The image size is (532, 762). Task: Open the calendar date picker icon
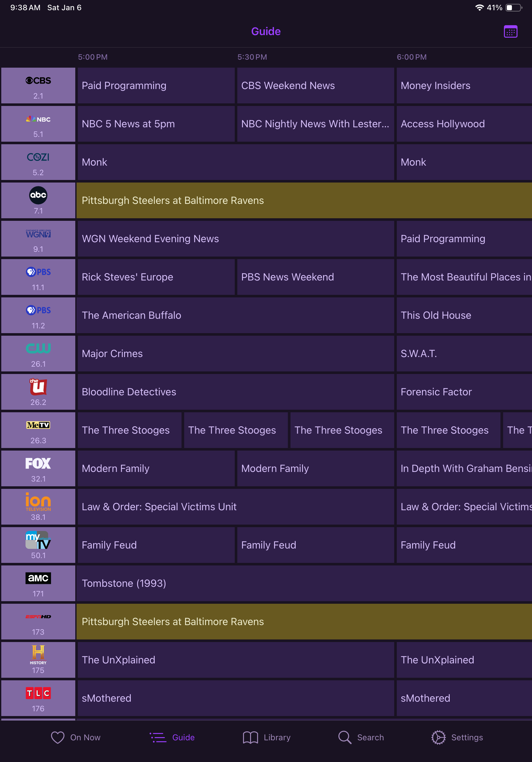coord(510,32)
